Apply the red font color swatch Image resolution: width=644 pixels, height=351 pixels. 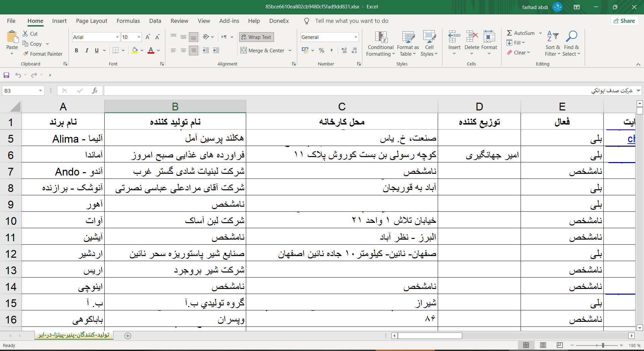[151, 51]
